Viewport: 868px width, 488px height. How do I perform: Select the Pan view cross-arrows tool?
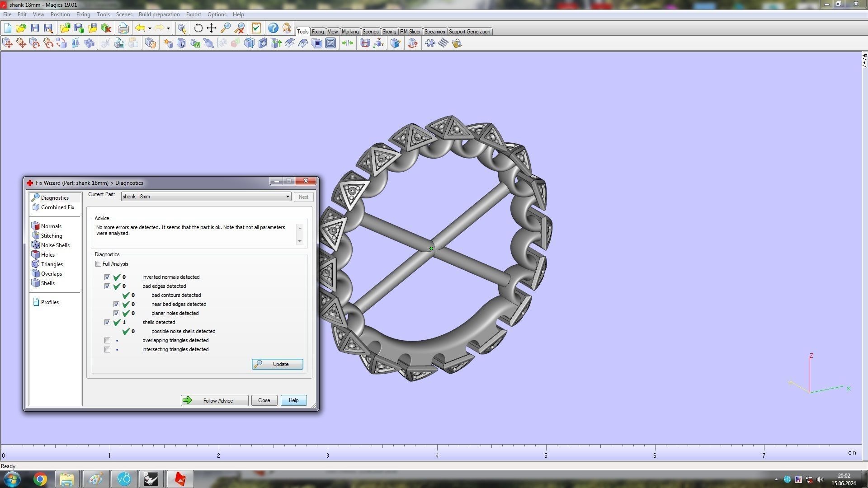tap(212, 28)
